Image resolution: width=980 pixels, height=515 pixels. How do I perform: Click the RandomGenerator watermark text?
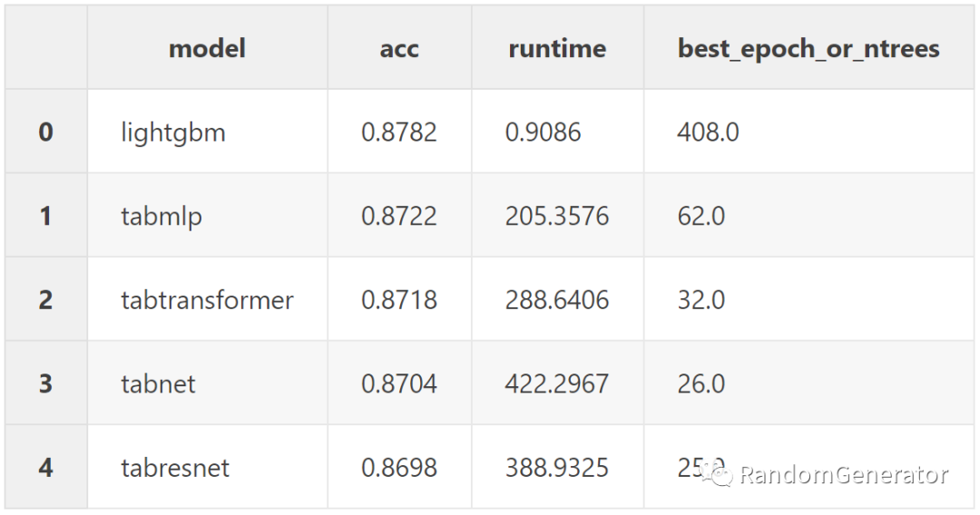point(844,474)
